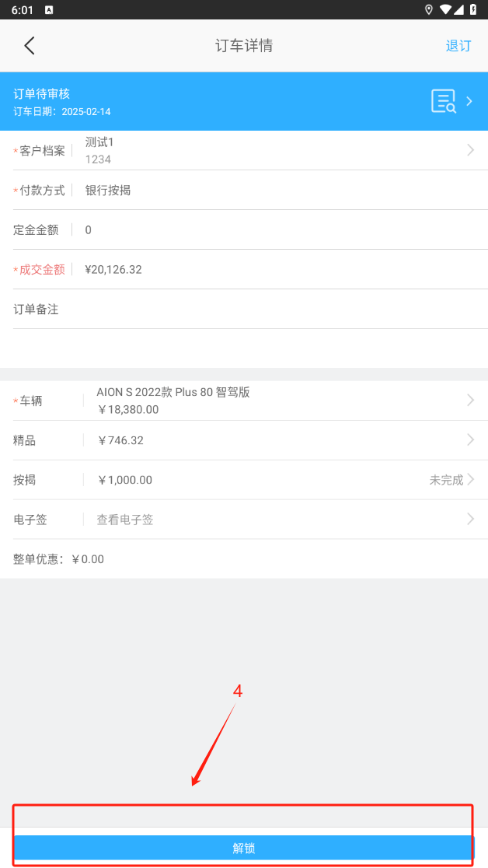This screenshot has height=868, width=488.
Task: Tap the back arrow icon
Action: 30,46
